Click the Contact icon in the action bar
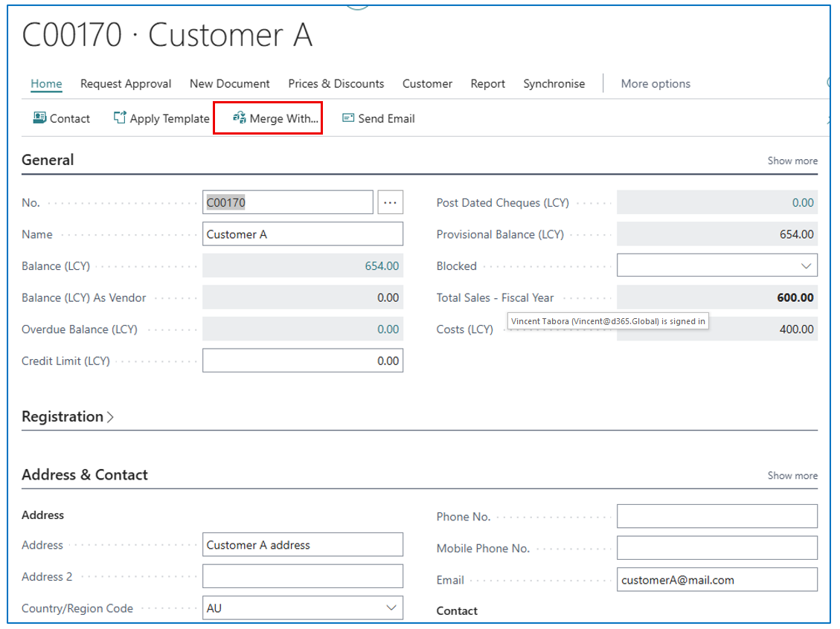 pos(39,118)
